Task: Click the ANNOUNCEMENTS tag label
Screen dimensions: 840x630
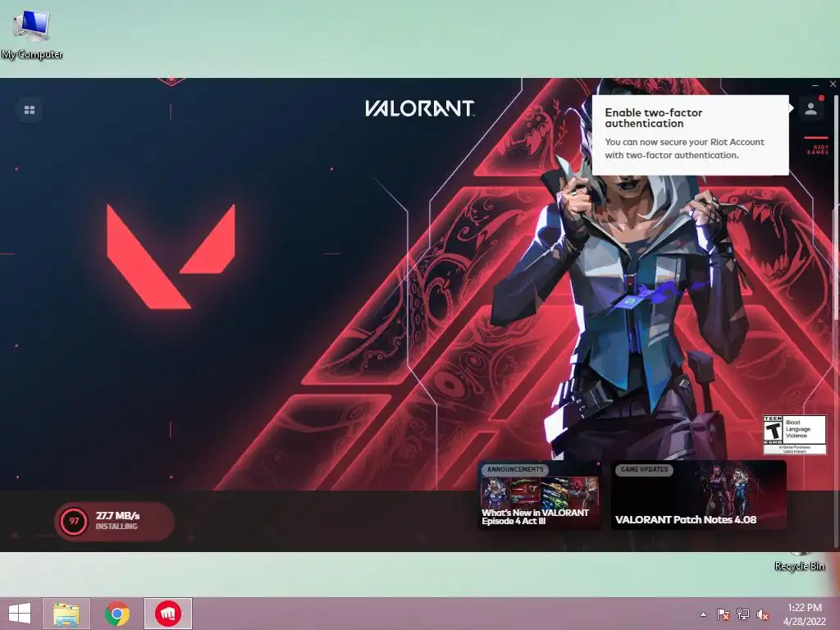Action: 515,469
